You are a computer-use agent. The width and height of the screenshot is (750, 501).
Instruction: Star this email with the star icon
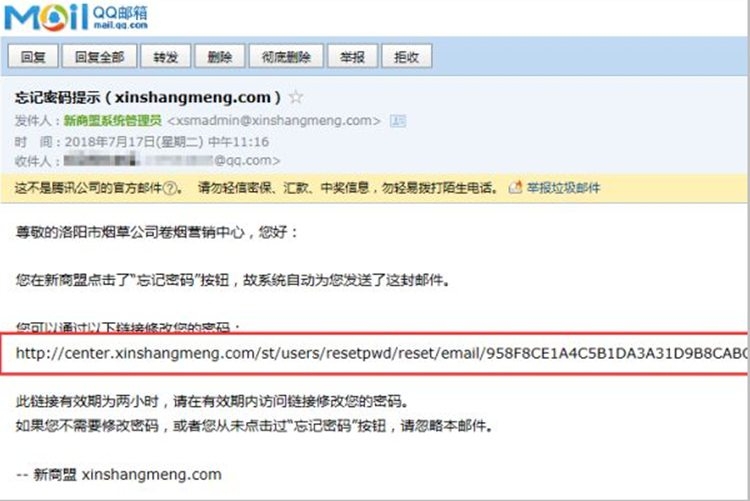(296, 97)
